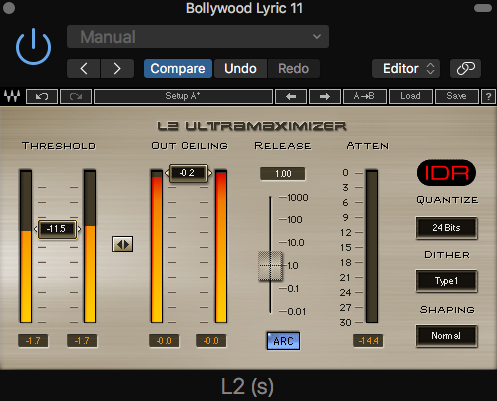Click the link chain icon
The width and height of the screenshot is (497, 401).
[465, 69]
